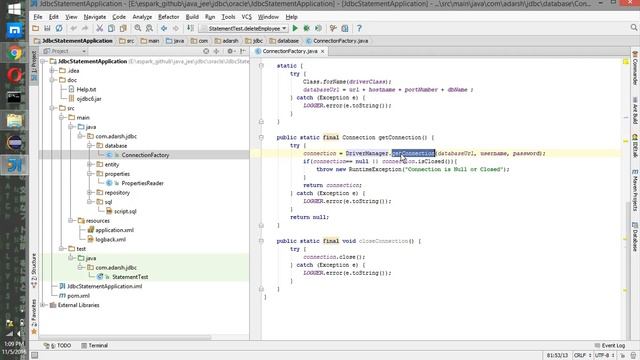Click Chrome icon in Windows taskbar
The height and width of the screenshot is (360, 640).
[x=14, y=53]
